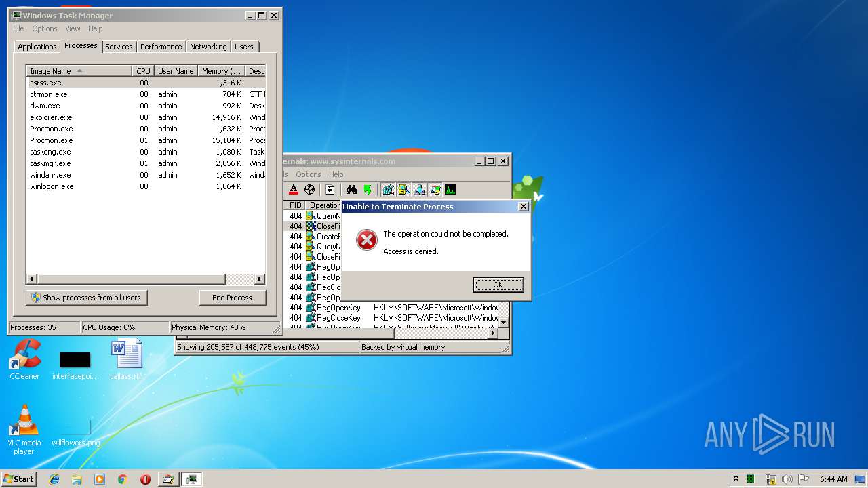Select taskeng.exe process row
Image resolution: width=868 pixels, height=488 pixels.
click(146, 152)
